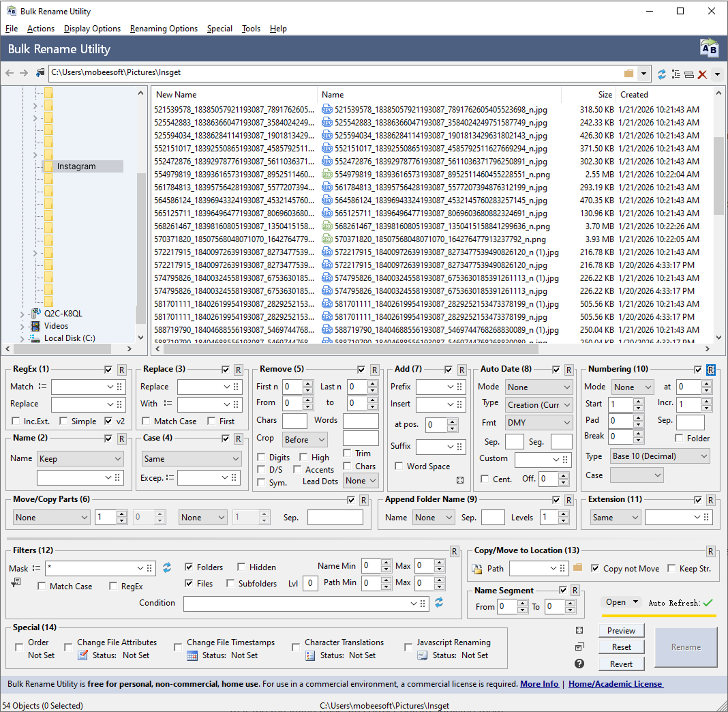Open the Case Same dropdown

pyautogui.click(x=191, y=459)
